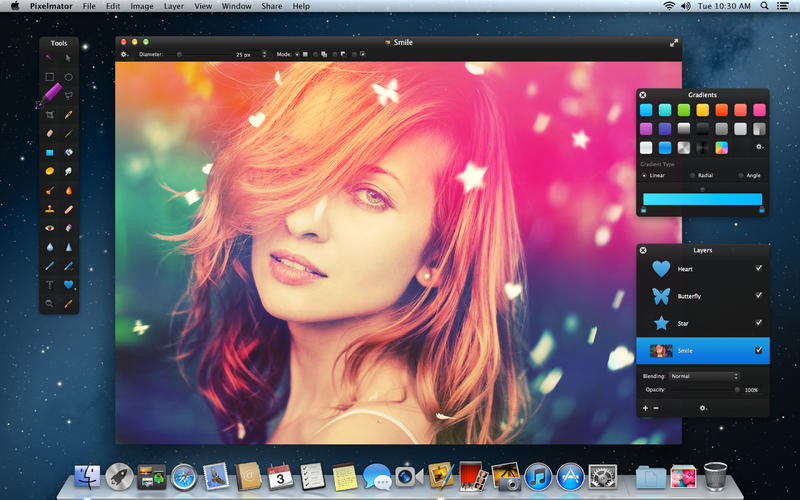The image size is (800, 500).
Task: Select the Clone Stamp tool
Action: tap(49, 209)
